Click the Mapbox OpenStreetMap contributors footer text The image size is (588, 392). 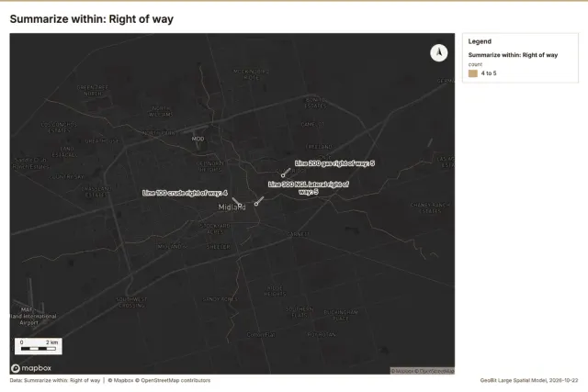(159, 380)
